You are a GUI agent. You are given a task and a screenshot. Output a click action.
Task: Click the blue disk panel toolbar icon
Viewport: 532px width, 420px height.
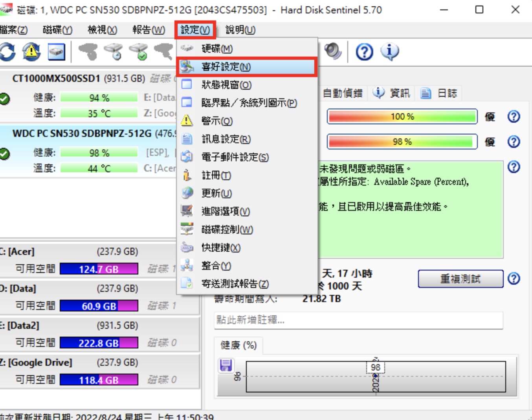[56, 52]
